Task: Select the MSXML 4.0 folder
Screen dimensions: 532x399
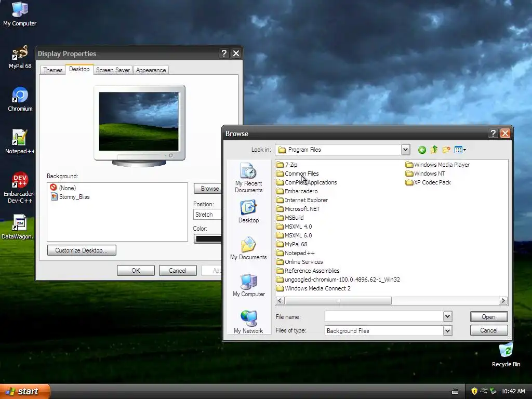Action: pos(294,227)
